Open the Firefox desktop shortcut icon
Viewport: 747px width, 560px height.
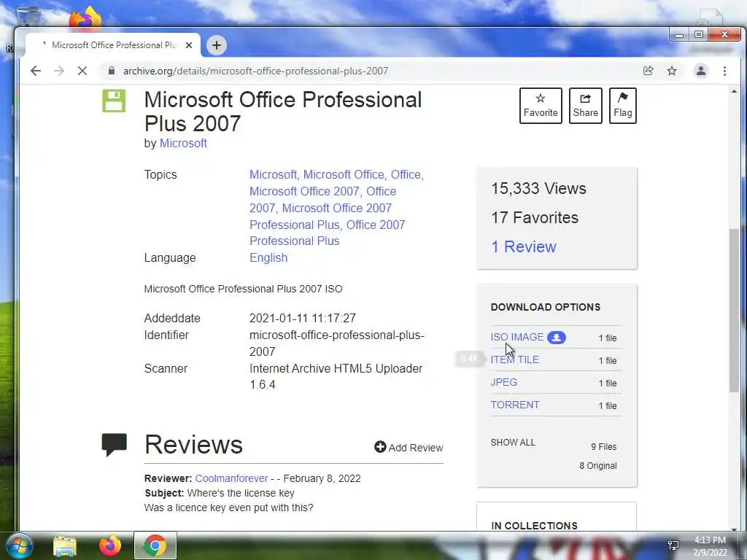pyautogui.click(x=85, y=17)
